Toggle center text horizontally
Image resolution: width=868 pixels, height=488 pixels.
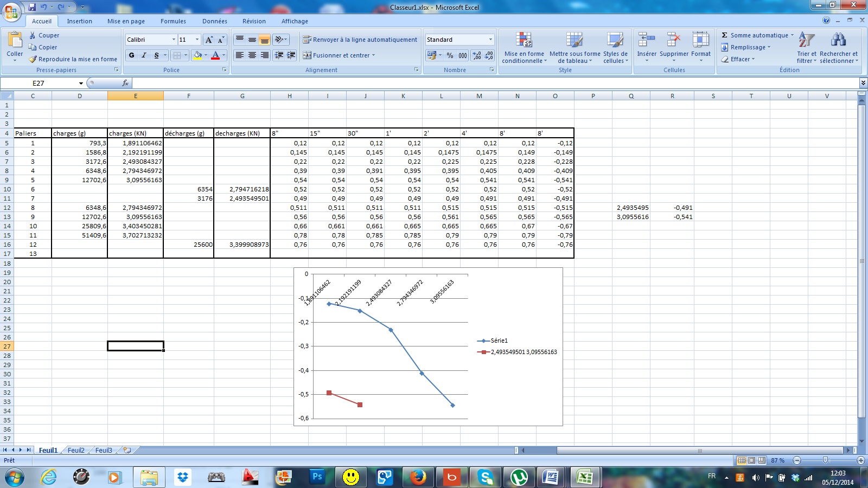pos(252,55)
